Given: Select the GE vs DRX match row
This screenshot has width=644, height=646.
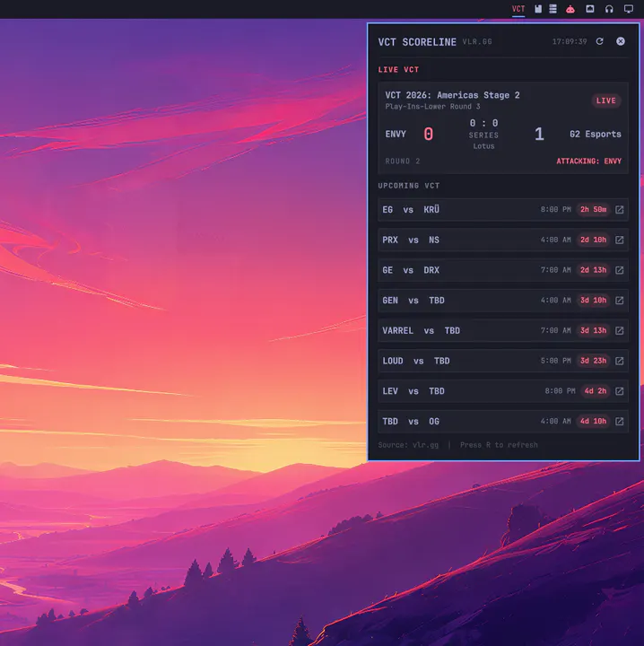Looking at the screenshot, I should pos(503,270).
